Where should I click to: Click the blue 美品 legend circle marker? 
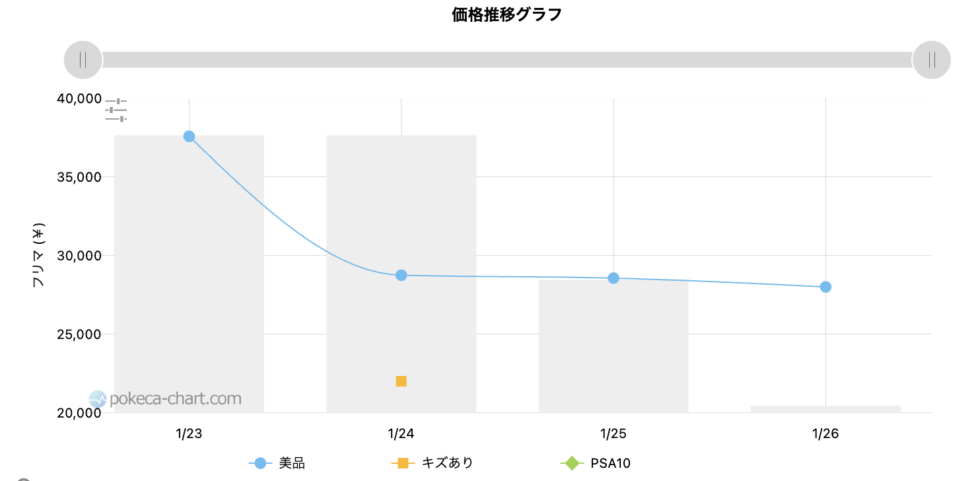point(260,463)
